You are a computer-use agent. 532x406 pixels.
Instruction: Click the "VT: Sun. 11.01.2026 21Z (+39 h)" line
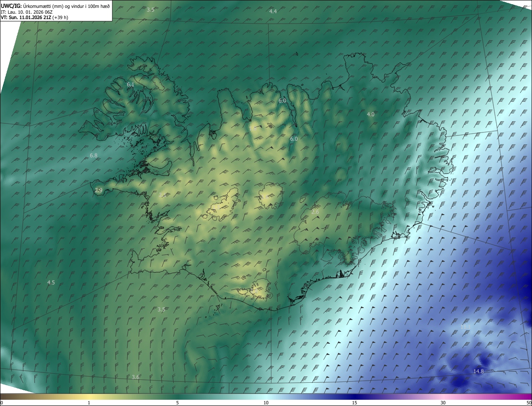(x=34, y=17)
